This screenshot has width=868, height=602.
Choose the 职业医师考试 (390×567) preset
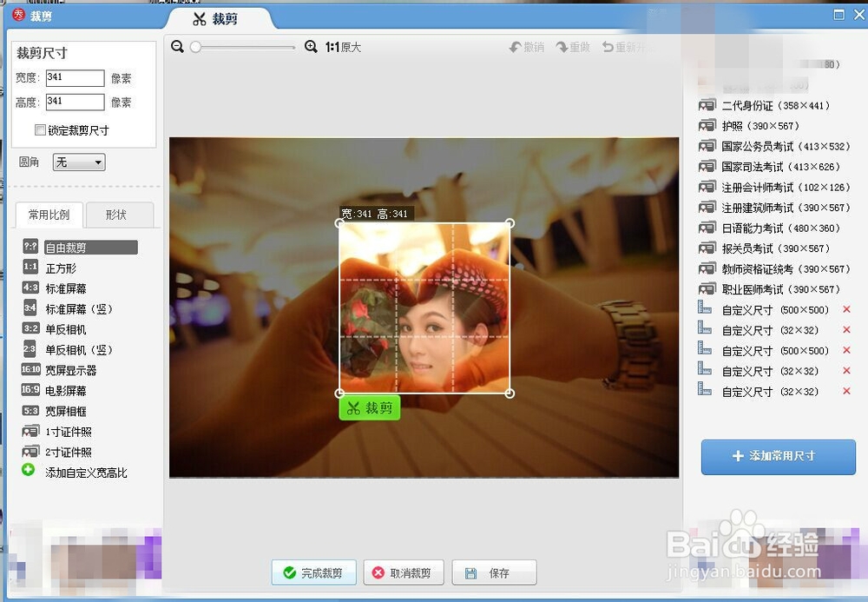coord(769,289)
